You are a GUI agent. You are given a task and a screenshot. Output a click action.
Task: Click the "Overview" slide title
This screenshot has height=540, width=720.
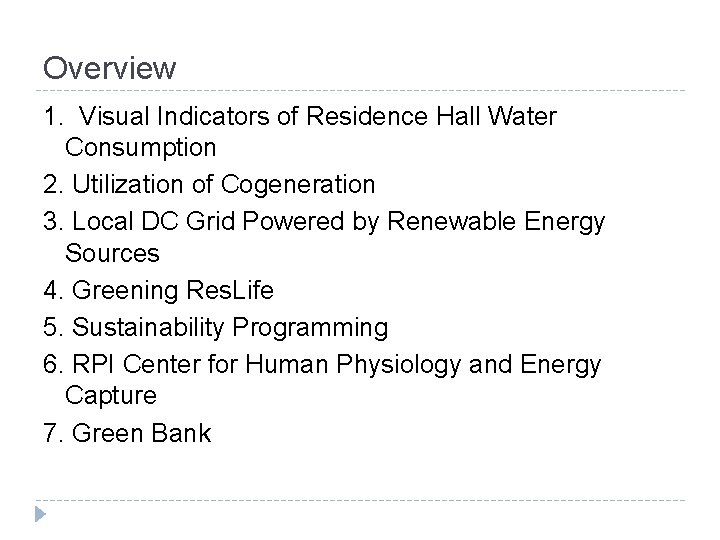[x=109, y=68]
